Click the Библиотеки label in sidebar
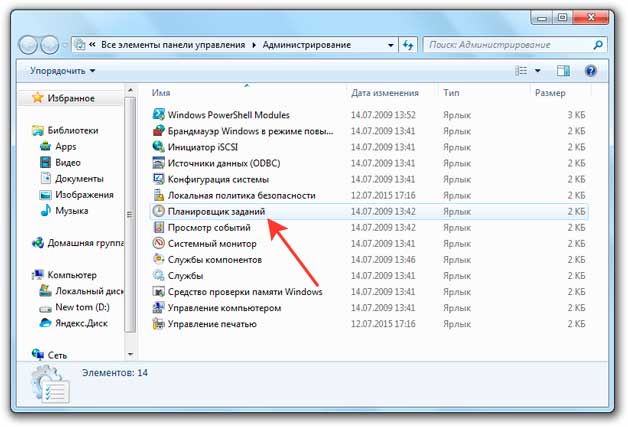 tap(73, 130)
